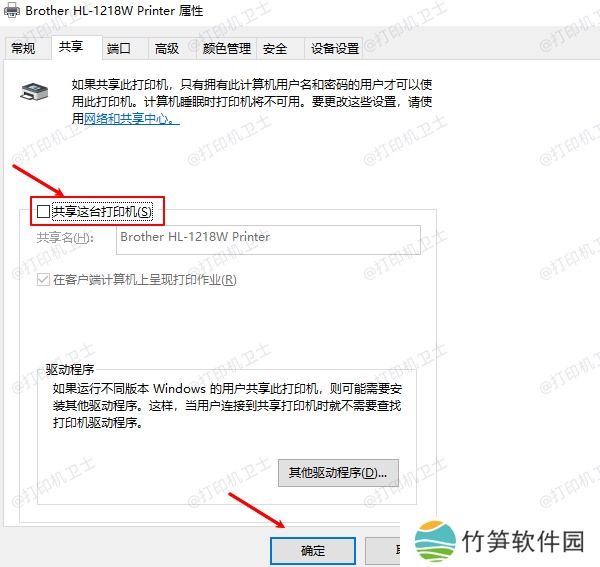
Task: Click the Brother HL-1218W Printer 属性 title text
Action: click(x=117, y=11)
